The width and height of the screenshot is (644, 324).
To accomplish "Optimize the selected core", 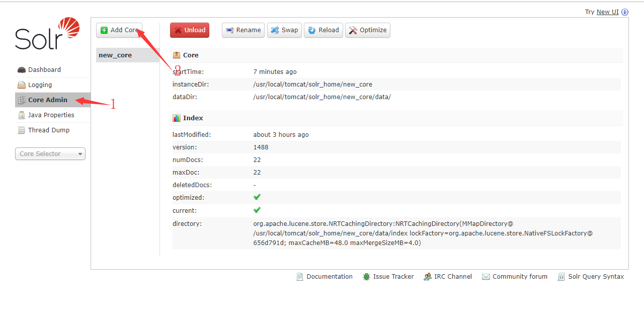I will 368,30.
